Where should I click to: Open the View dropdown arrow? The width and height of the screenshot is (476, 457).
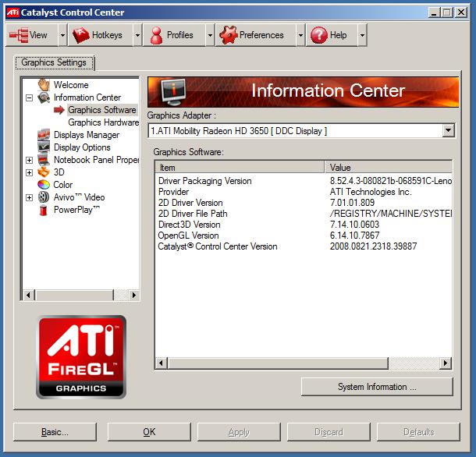pos(62,35)
